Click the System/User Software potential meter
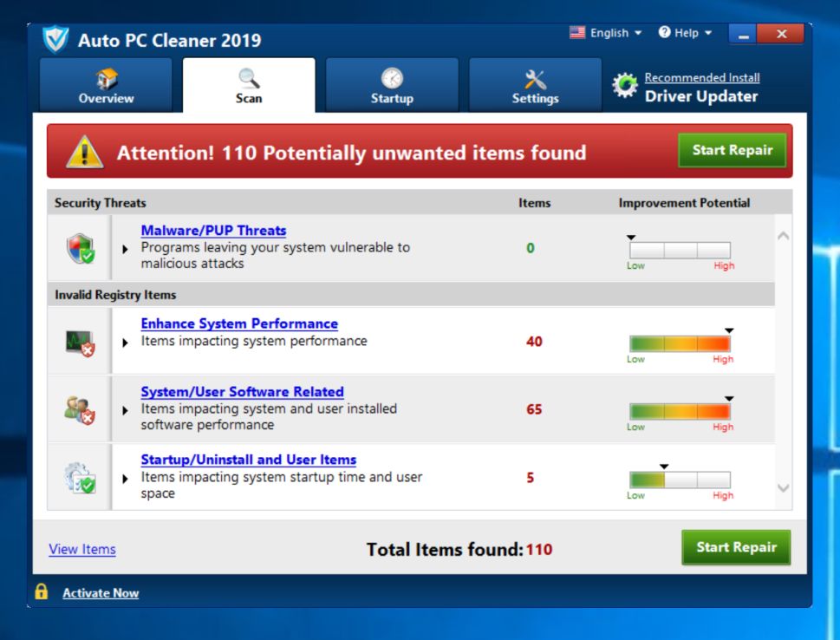 click(x=680, y=412)
